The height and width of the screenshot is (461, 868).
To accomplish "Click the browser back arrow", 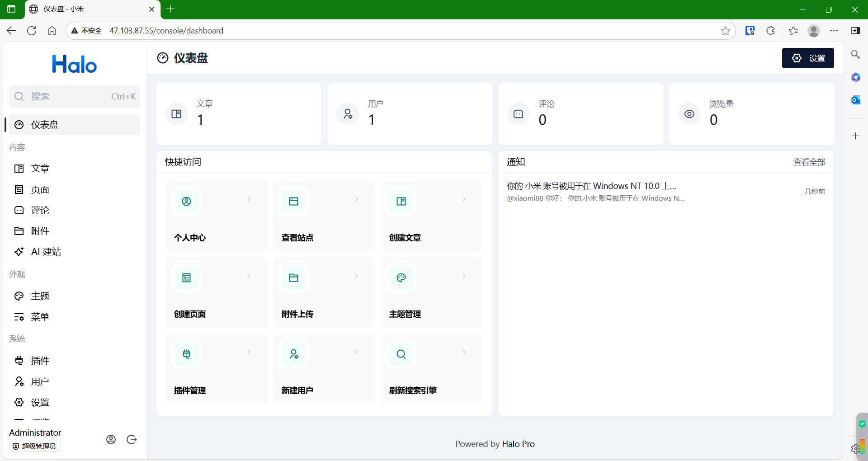I will (x=11, y=31).
